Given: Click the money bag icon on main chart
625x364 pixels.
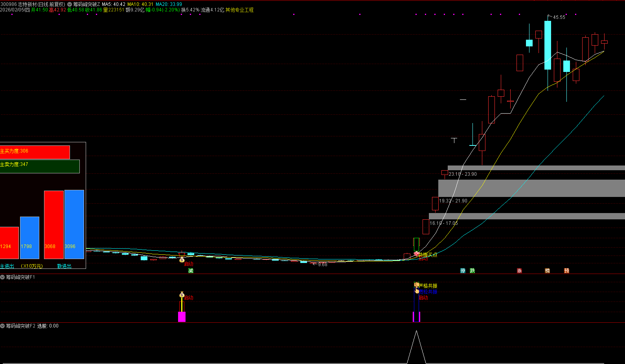Looking at the screenshot, I should pos(182,259).
